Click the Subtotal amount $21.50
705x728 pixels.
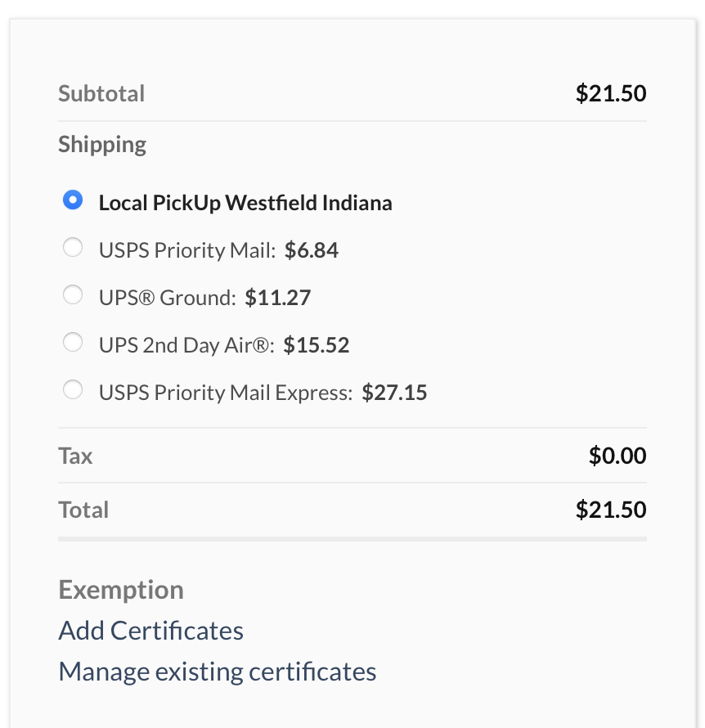611,93
